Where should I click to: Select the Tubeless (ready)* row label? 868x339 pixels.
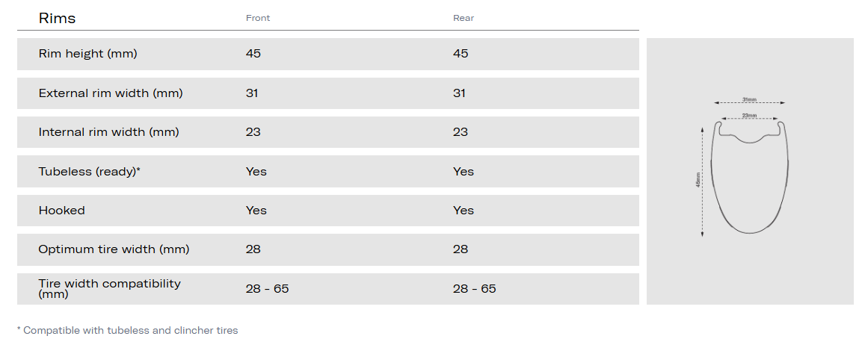coord(90,172)
